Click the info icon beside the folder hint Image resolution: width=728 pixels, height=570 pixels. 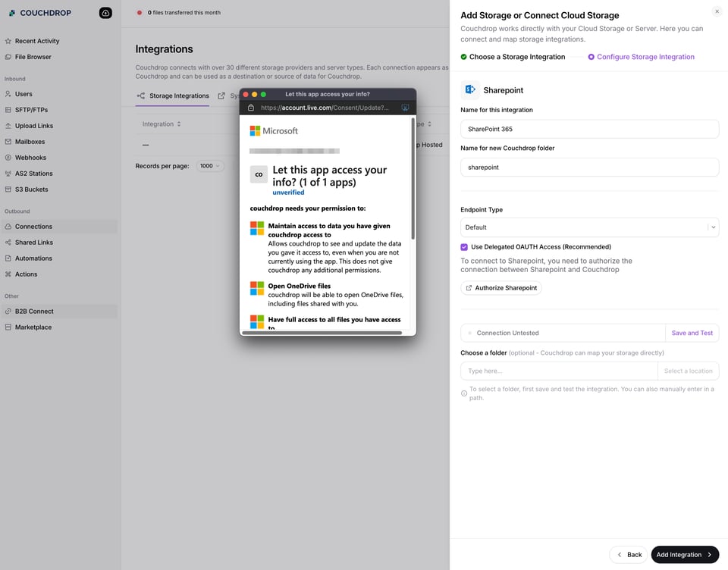click(464, 393)
